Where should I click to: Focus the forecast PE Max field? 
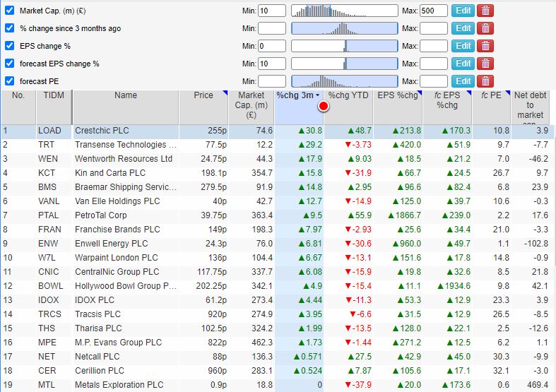434,81
